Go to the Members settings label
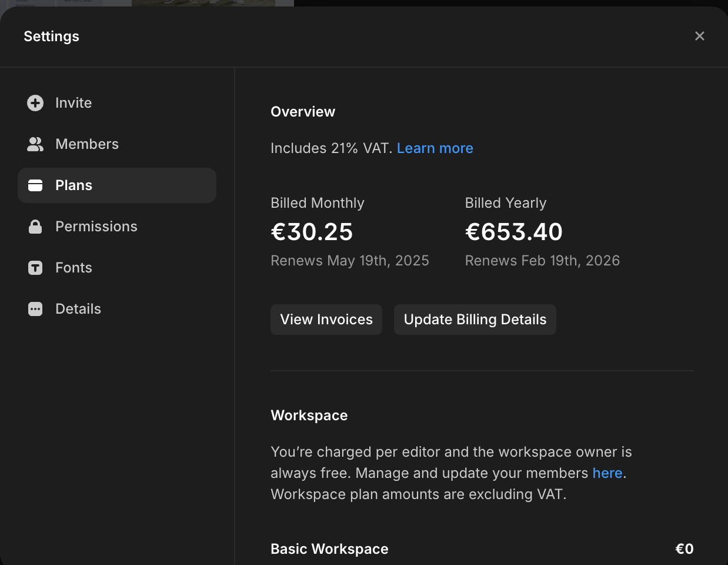Image resolution: width=728 pixels, height=565 pixels. 87,144
